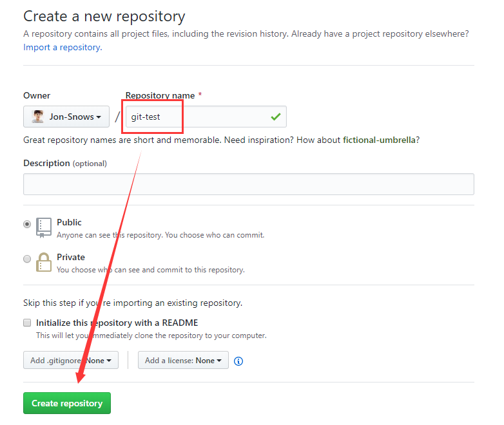Viewport: 504px width, 425px height.
Task: Select the Private radio button
Action: click(x=27, y=259)
